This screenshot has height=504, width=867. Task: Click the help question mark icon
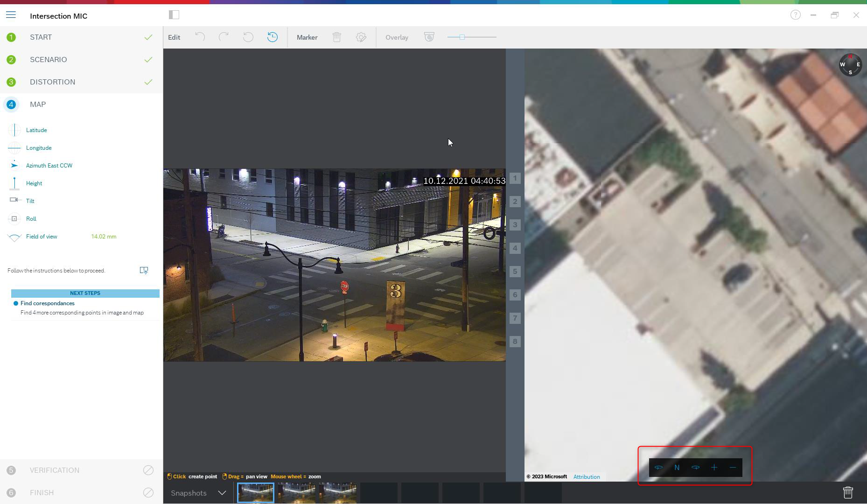click(x=795, y=15)
